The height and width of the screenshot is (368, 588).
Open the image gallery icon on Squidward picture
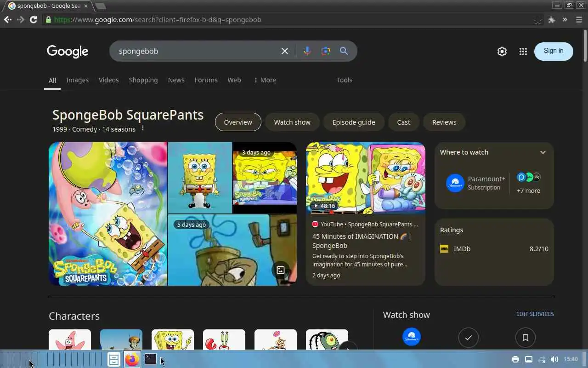tap(281, 270)
